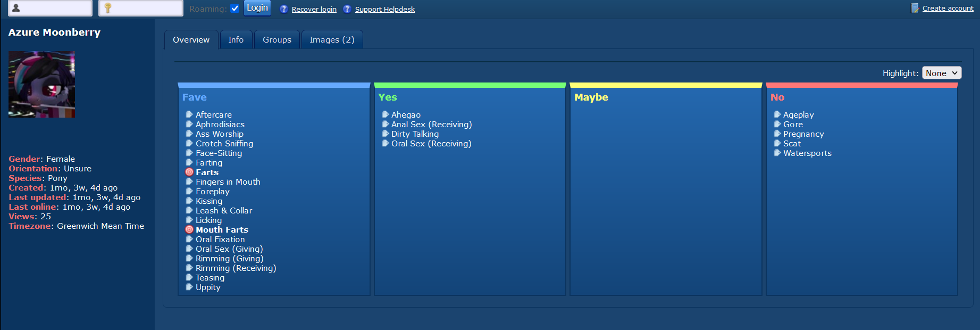
Task: Click the arrow icon beside Ahegao
Action: pyautogui.click(x=386, y=114)
